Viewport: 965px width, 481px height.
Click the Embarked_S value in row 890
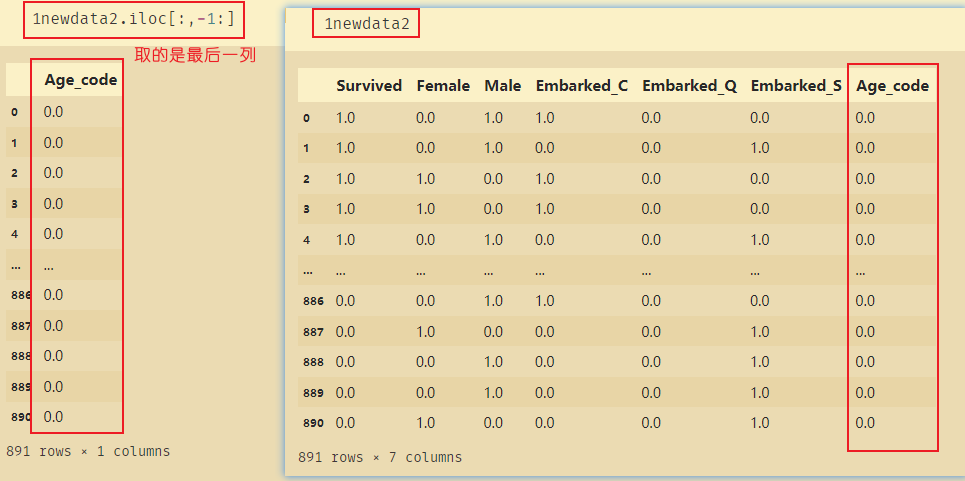pos(760,423)
